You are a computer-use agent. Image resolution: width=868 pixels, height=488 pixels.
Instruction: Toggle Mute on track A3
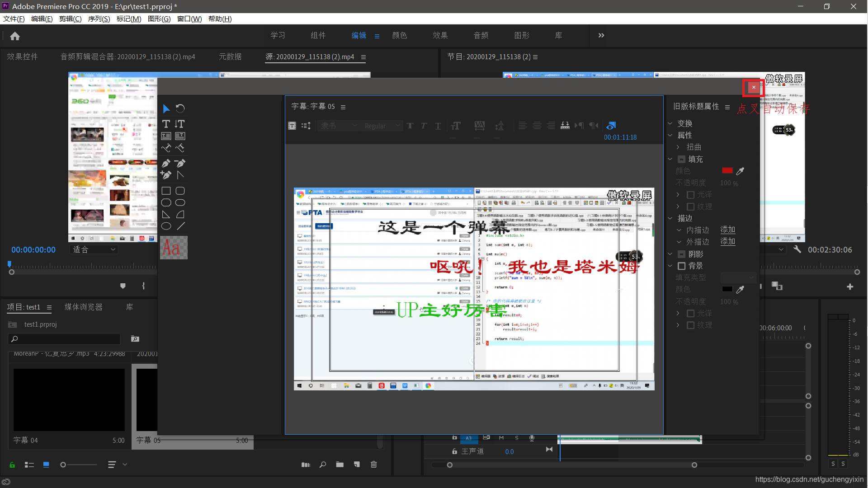(x=501, y=438)
